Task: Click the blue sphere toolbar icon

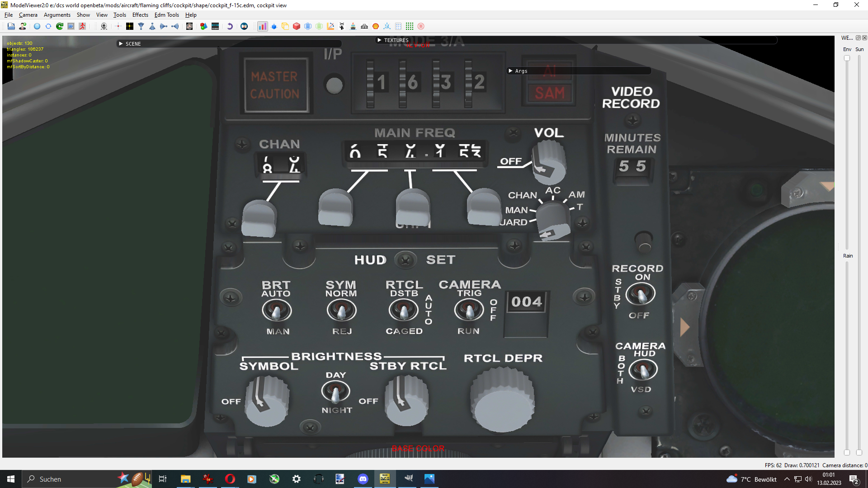Action: (37, 26)
